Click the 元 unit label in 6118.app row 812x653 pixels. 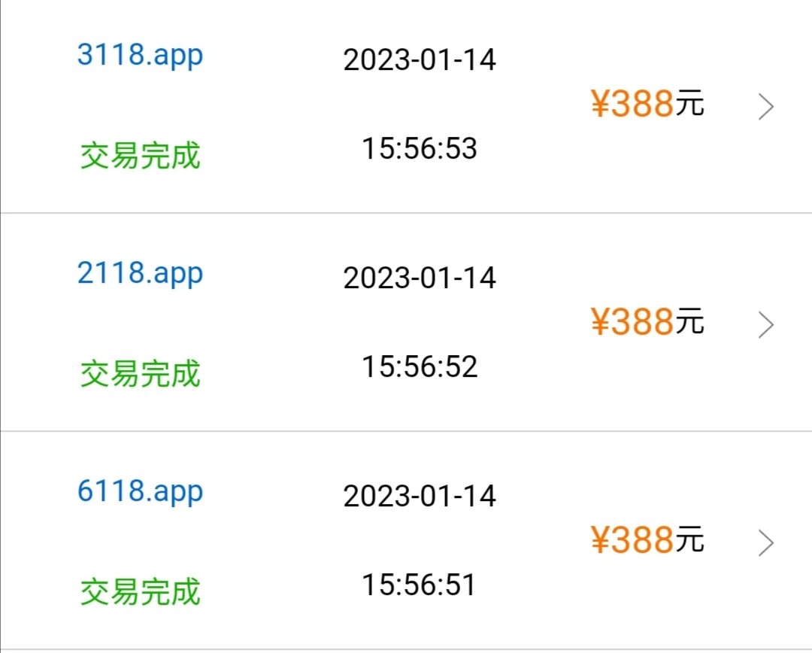(x=689, y=539)
